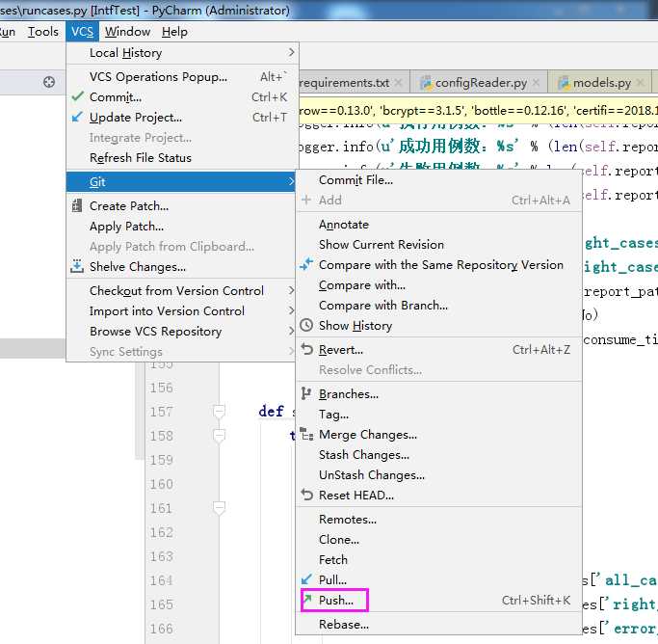Image resolution: width=658 pixels, height=644 pixels.
Task: Collapse the fold marker at line 158
Action: (x=219, y=436)
